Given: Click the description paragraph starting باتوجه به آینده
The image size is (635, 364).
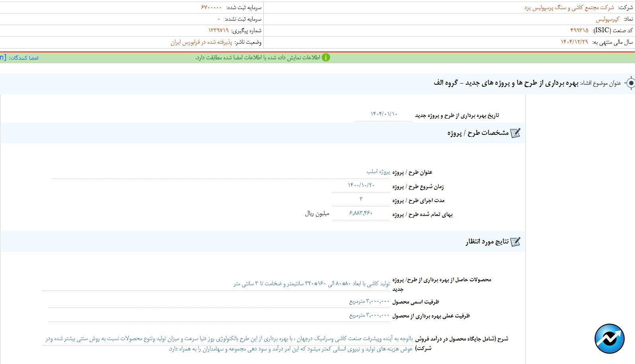Looking at the screenshot, I should pyautogui.click(x=229, y=344).
